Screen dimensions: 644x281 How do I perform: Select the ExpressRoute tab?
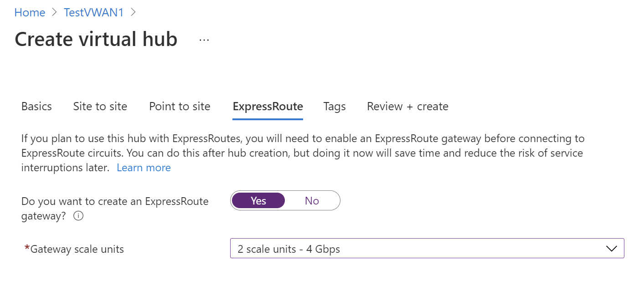click(268, 106)
